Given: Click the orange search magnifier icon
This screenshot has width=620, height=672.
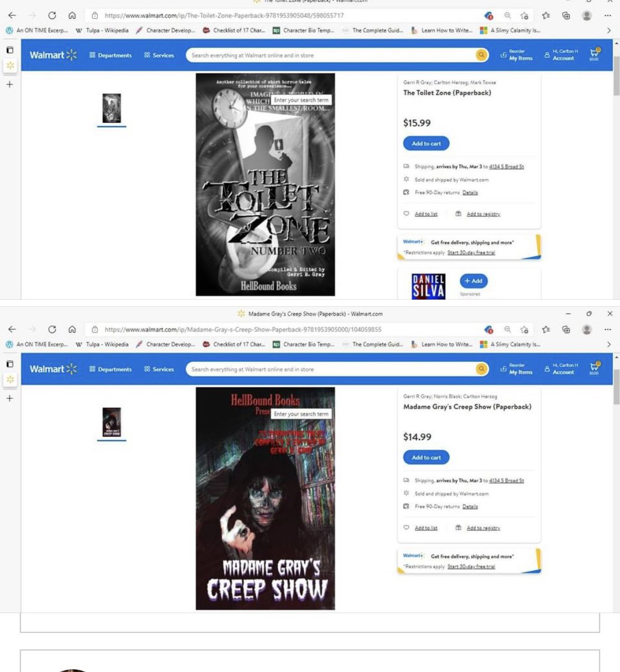Looking at the screenshot, I should [x=481, y=55].
